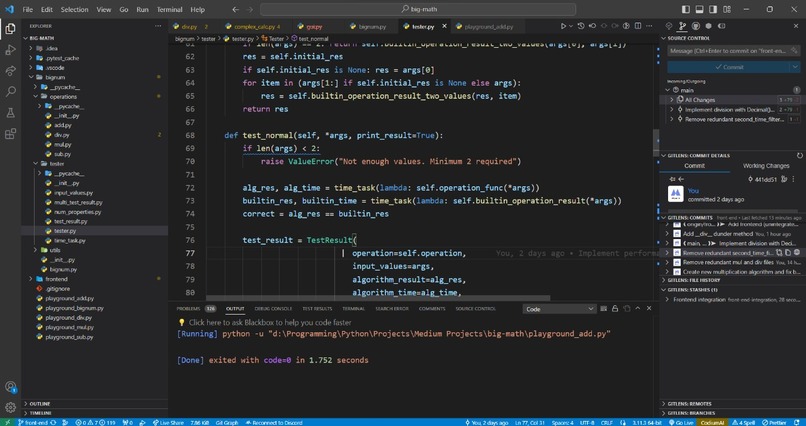
Task: Toggle secondary sidebar layout icon in title bar
Action: [x=712, y=9]
